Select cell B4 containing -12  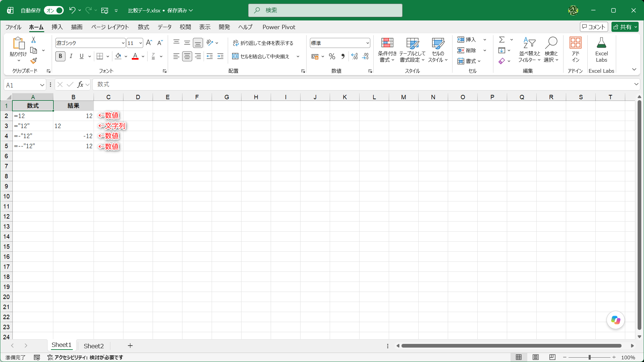tap(73, 136)
